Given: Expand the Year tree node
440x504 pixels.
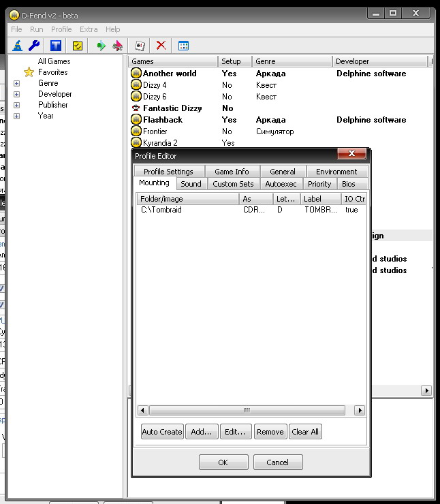Looking at the screenshot, I should pos(17,116).
